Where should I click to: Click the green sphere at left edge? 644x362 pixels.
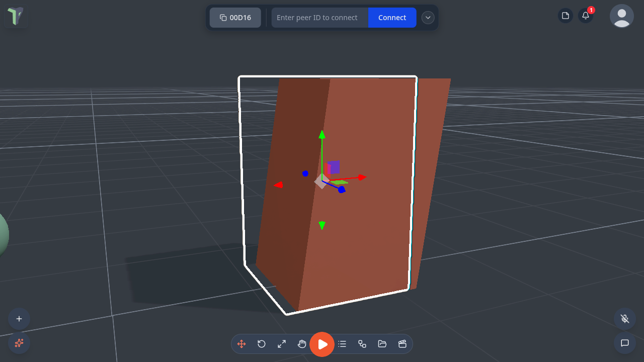click(3, 234)
